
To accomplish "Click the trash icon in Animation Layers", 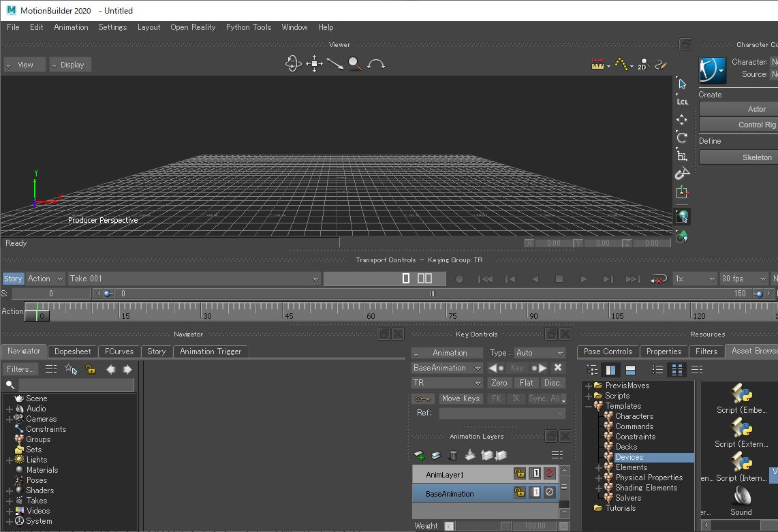I will tap(453, 455).
